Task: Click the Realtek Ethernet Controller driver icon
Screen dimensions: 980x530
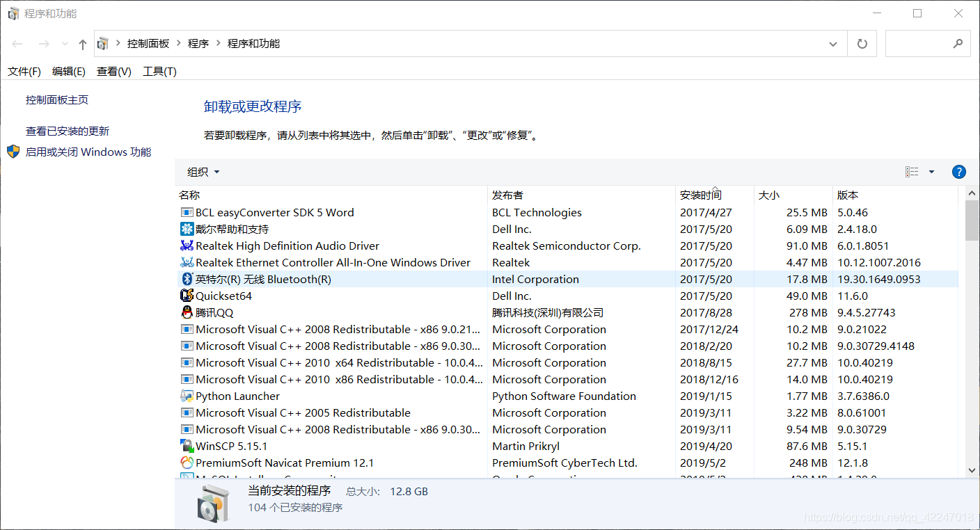Action: [x=187, y=263]
